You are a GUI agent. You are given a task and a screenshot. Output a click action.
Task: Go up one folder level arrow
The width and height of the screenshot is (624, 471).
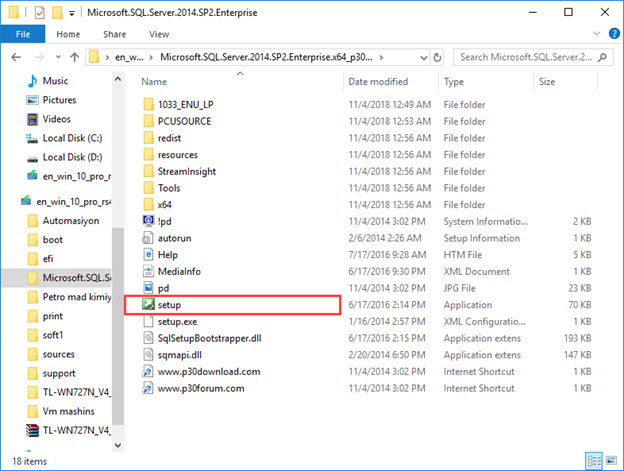pos(74,58)
